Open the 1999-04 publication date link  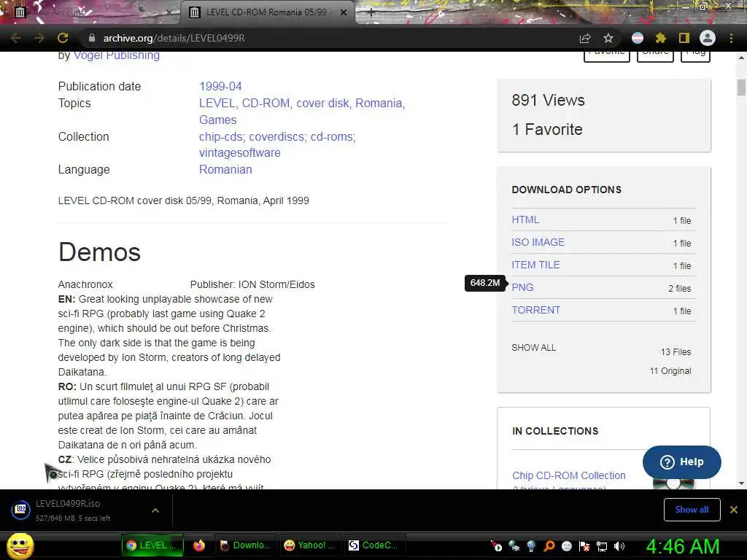click(220, 86)
